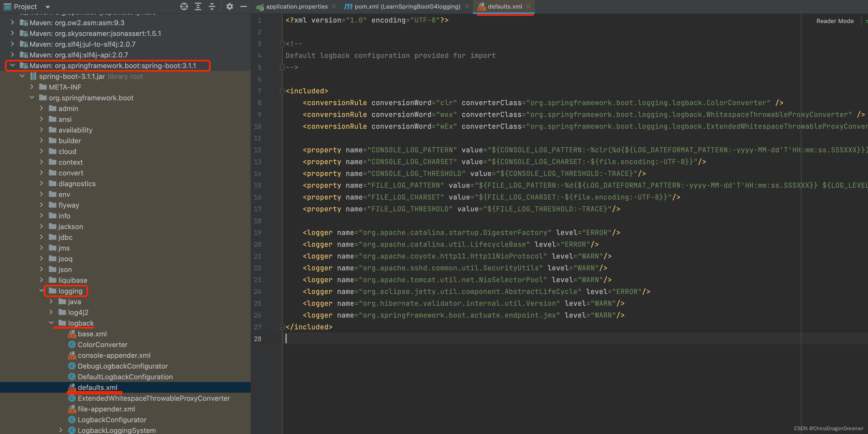Select the ansi folder icon
The width and height of the screenshot is (868, 434).
click(53, 119)
